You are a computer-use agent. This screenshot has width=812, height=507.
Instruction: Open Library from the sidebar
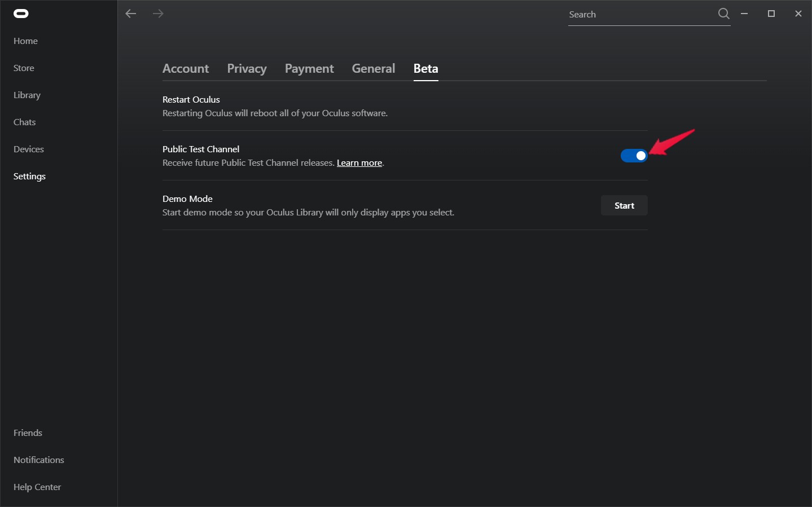pyautogui.click(x=27, y=95)
